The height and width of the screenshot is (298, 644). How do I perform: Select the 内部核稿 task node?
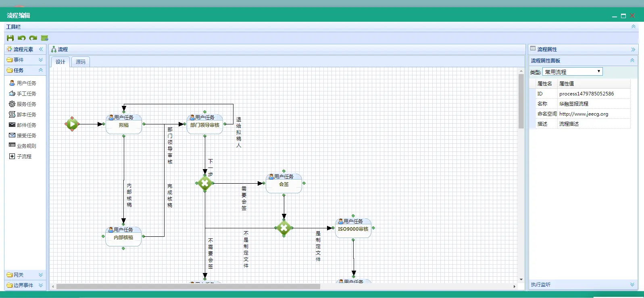coord(123,236)
